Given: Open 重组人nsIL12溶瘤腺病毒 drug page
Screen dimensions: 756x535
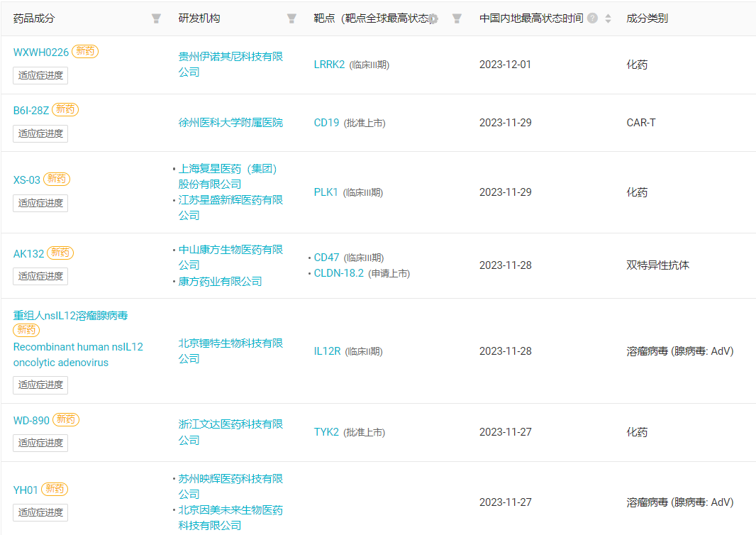Looking at the screenshot, I should [x=70, y=316].
